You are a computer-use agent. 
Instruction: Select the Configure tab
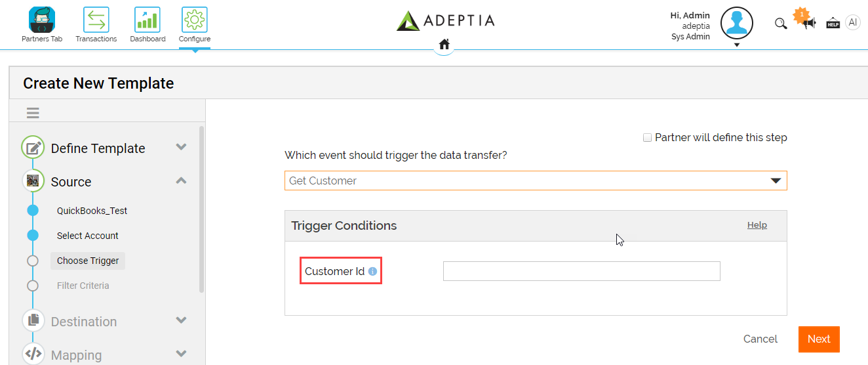pyautogui.click(x=195, y=25)
